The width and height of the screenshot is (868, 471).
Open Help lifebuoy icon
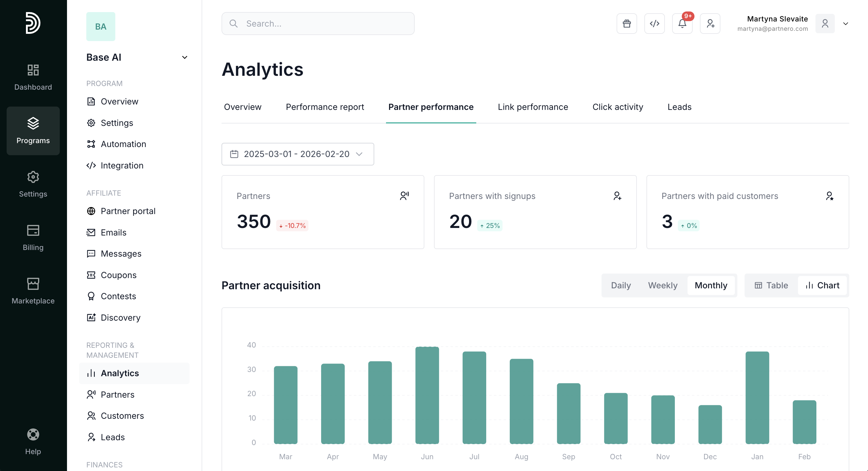(x=33, y=441)
